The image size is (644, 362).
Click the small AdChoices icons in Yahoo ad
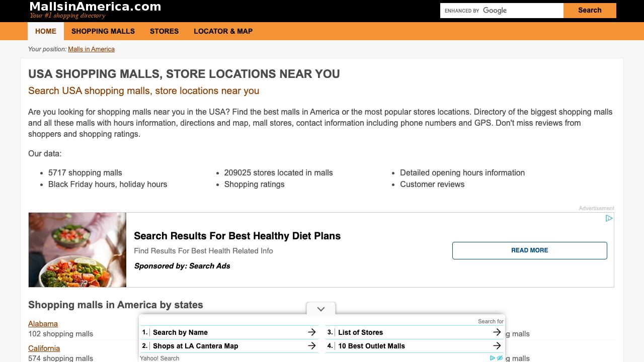[496, 358]
